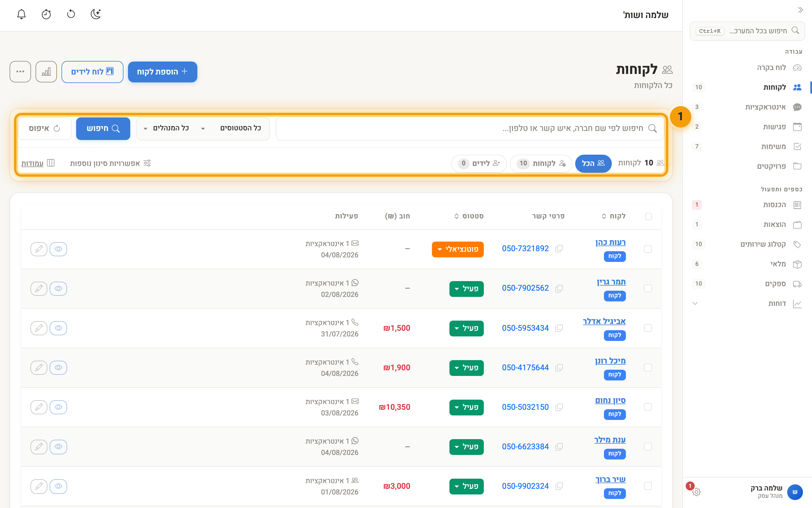
Task: Click blue חיפוש search button
Action: [103, 129]
